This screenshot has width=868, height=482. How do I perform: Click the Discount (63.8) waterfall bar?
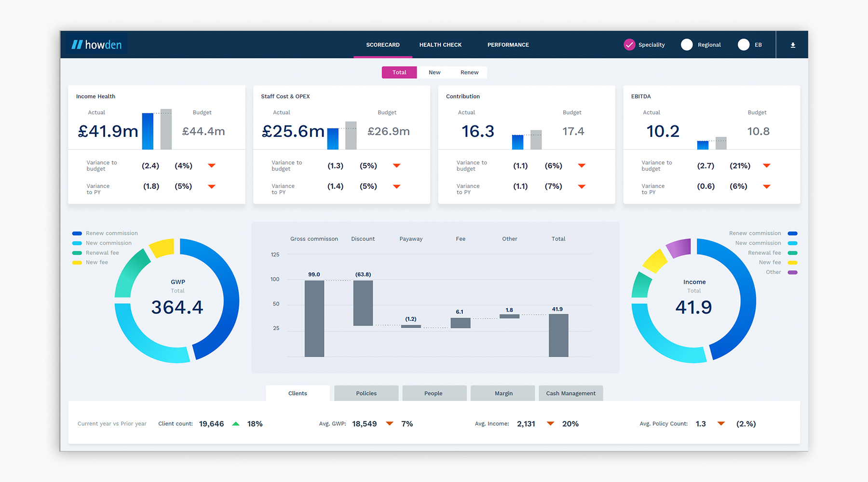tap(363, 303)
